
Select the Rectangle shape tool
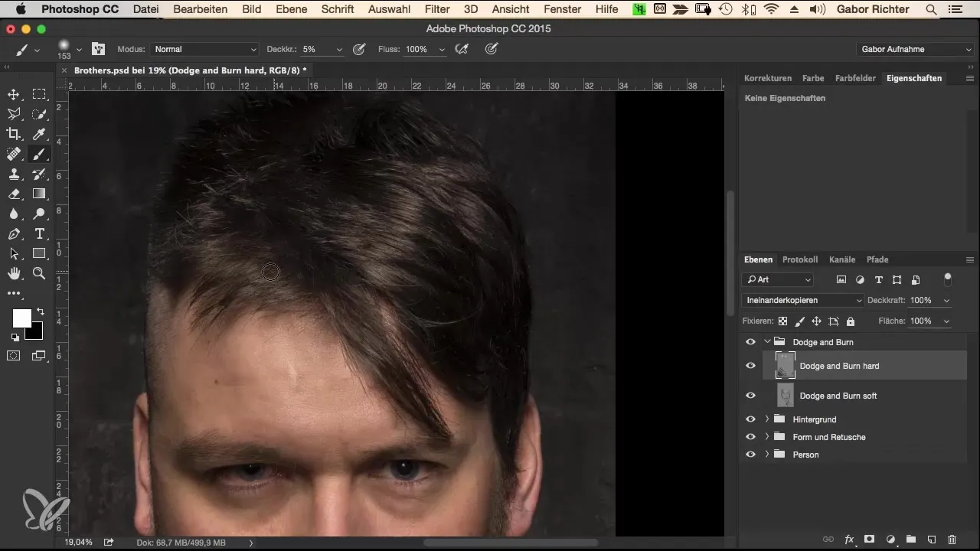coord(39,253)
